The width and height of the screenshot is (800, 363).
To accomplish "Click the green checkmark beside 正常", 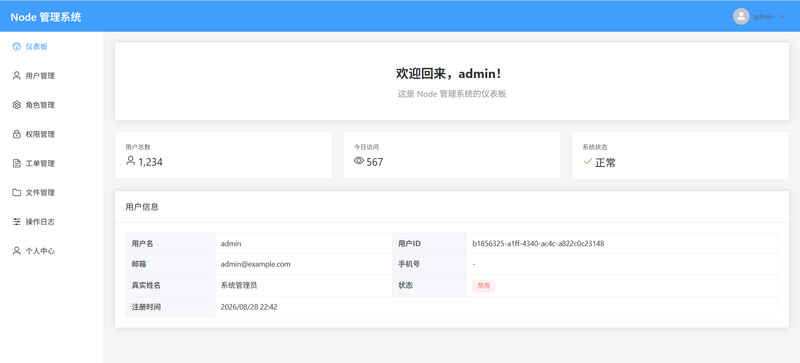I will [587, 161].
